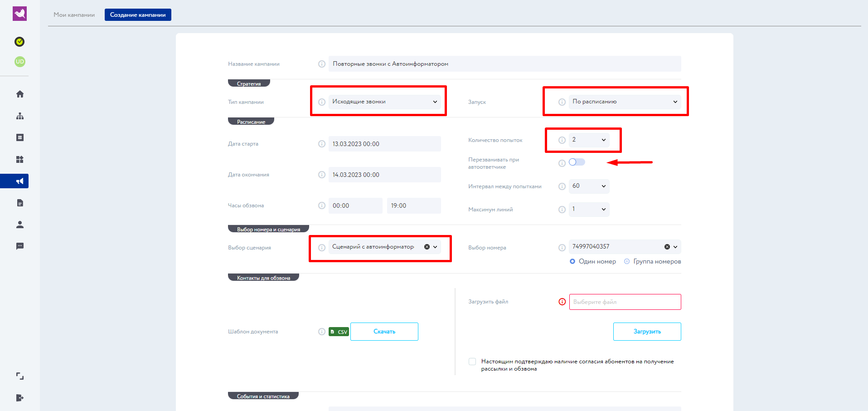Click the Скачать template button
Viewport: 868px width, 411px height.
(384, 332)
